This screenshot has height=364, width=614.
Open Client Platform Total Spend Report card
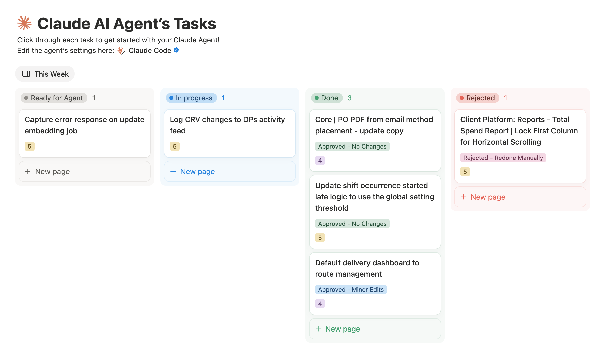point(520,146)
